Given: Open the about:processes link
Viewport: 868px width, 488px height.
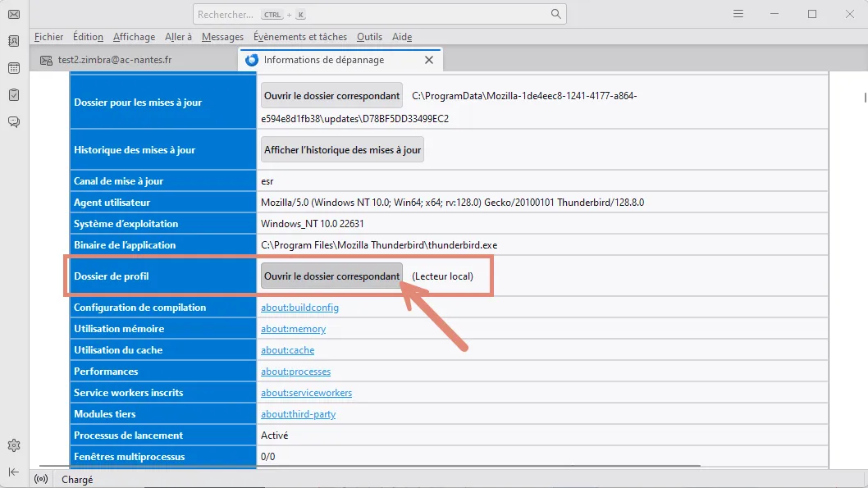Looking at the screenshot, I should click(x=295, y=372).
